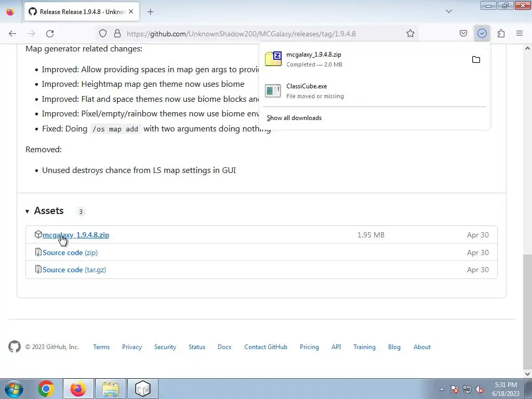Click the page scrollbar up arrow
Screen dimensions: 532x399
coord(527,48)
